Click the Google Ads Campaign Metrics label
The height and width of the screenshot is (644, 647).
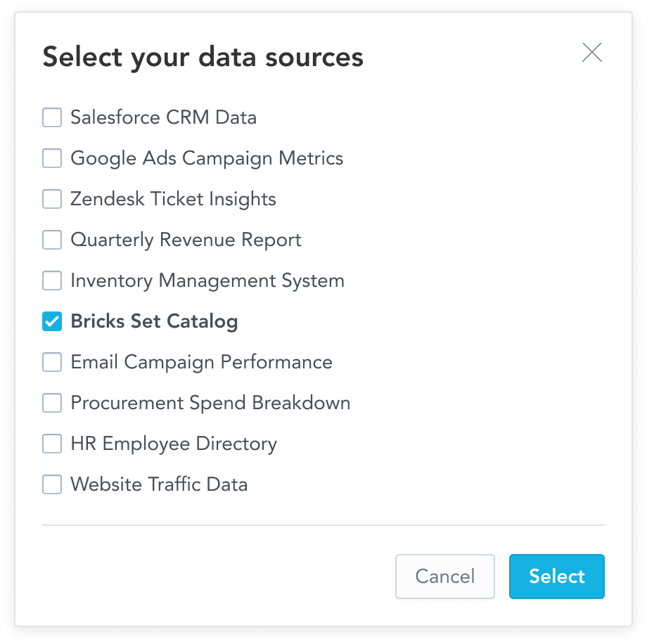point(206,158)
